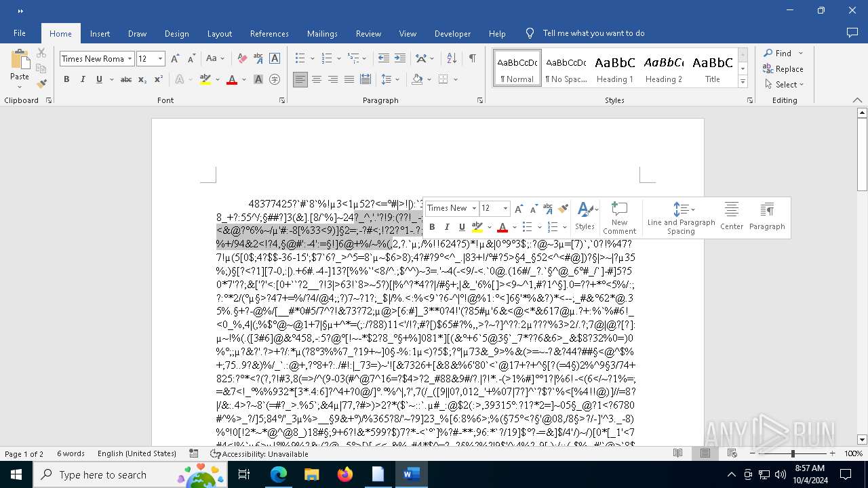This screenshot has width=868, height=488.
Task: Toggle Center alignment in ribbon
Action: click(317, 79)
